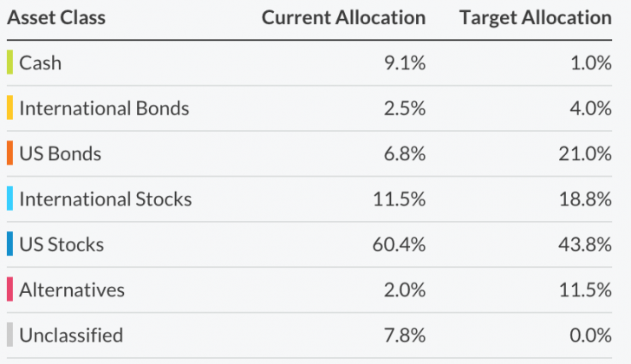Select the US Stocks label
This screenshot has width=631, height=364.
(61, 244)
